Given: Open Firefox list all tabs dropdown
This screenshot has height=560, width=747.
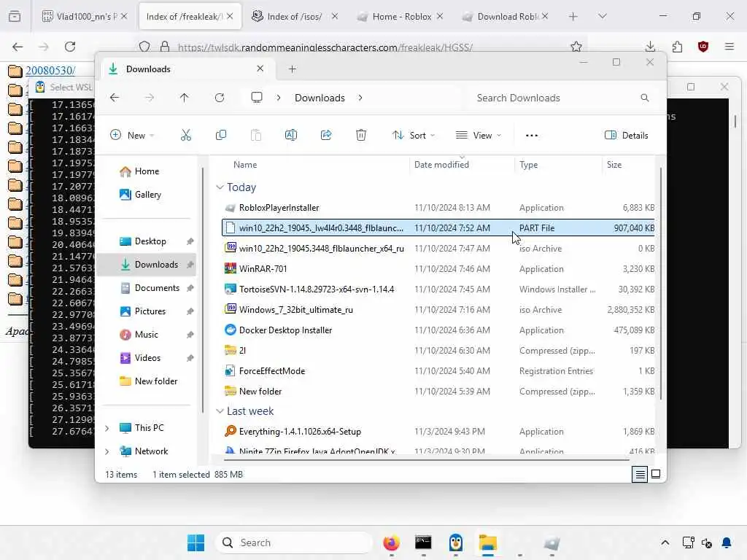Looking at the screenshot, I should pos(603,17).
